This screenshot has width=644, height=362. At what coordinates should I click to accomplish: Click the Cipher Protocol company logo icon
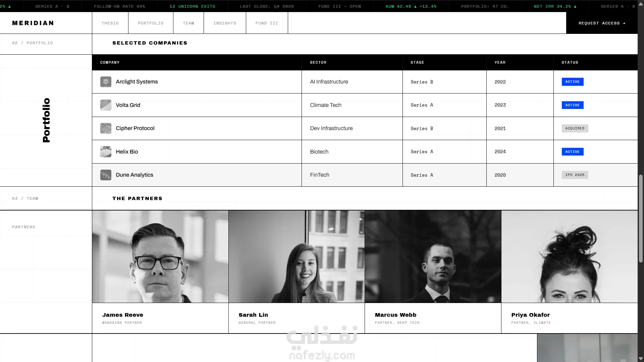click(x=106, y=128)
